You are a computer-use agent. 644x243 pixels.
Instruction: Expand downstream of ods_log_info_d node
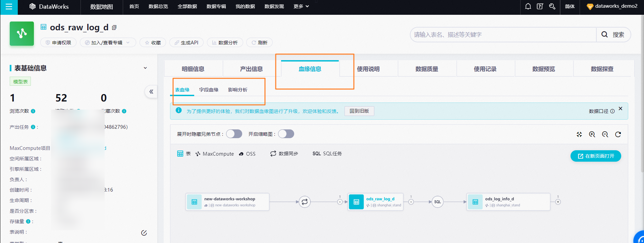click(558, 202)
